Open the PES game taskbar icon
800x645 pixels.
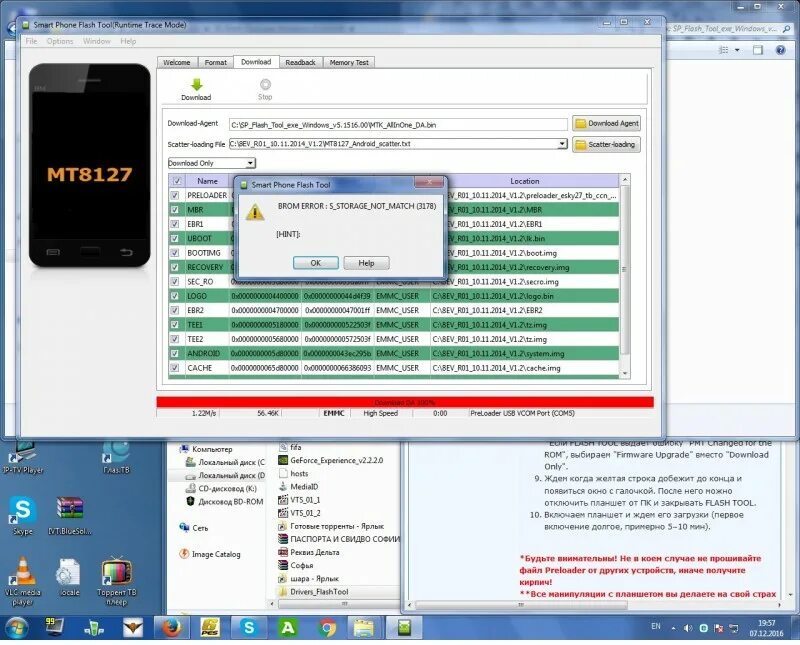click(210, 628)
